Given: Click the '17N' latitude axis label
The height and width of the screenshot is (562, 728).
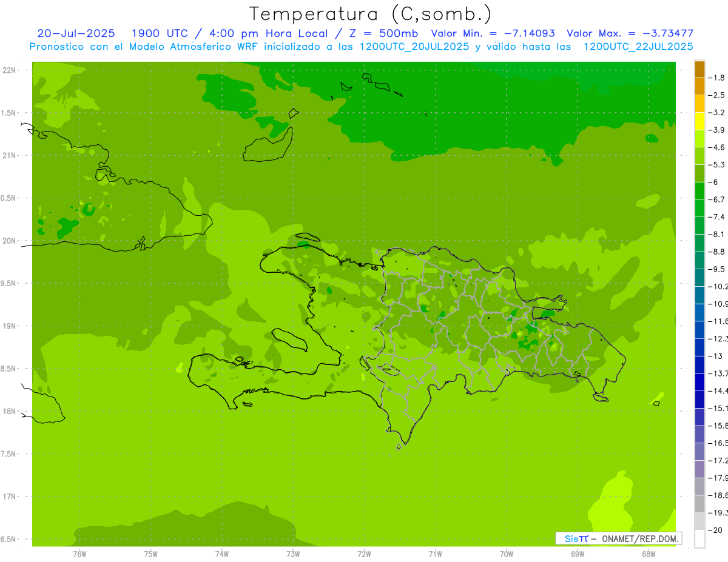Looking at the screenshot, I should [x=8, y=497].
